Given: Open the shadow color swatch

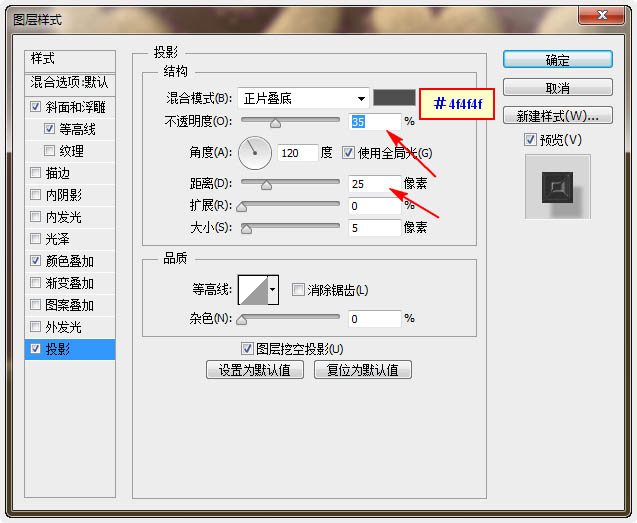Looking at the screenshot, I should pyautogui.click(x=394, y=98).
